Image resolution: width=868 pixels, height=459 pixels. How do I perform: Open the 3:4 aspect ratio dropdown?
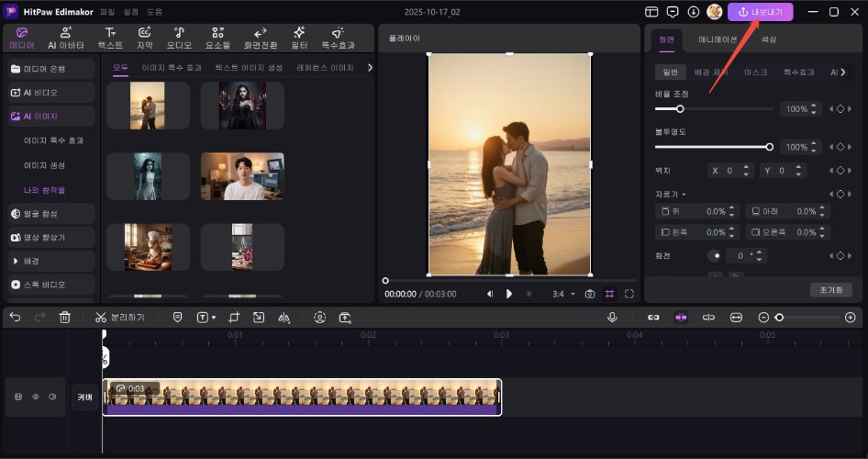tap(563, 294)
